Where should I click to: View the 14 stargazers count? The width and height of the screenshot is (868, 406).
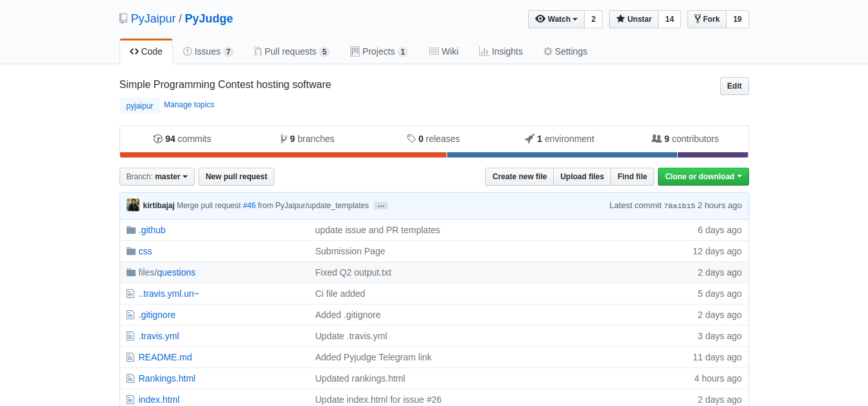coord(669,19)
